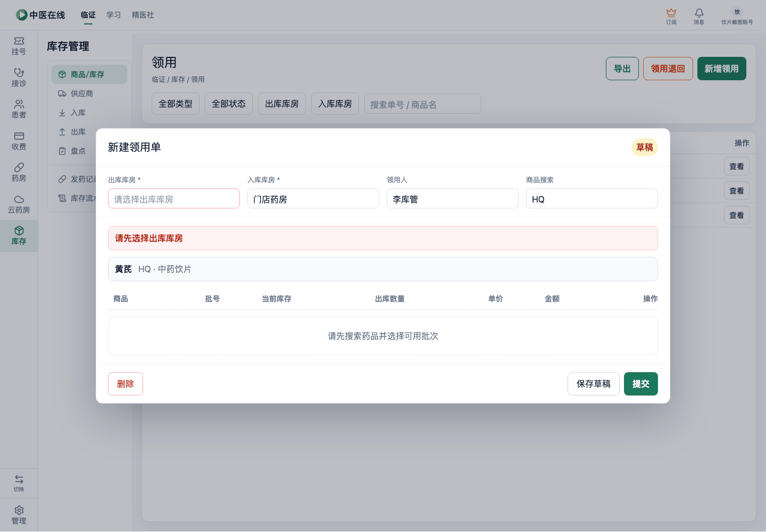Select 请选择出库库房 dropdown in dialog

click(x=174, y=199)
